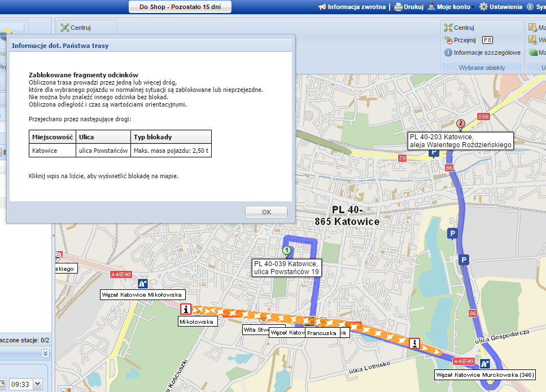The image size is (546, 392).
Task: Open Informacja zwrotna feedback megaphone
Action: coord(322,7)
